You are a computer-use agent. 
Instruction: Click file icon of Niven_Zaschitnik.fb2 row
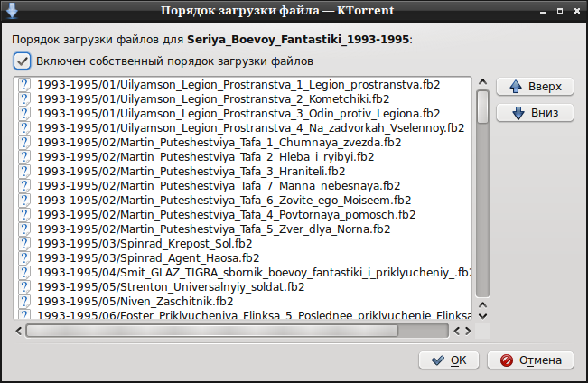pyautogui.click(x=24, y=301)
